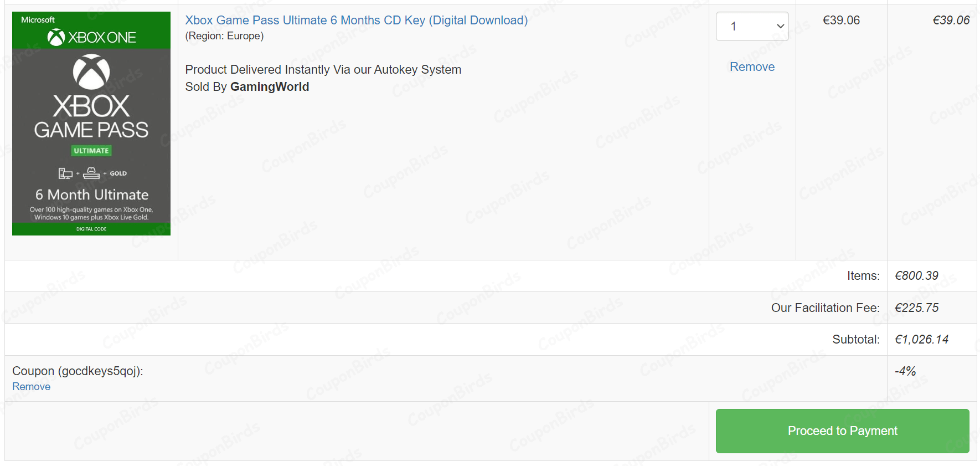980x466 pixels.
Task: Click the facilitation fee amount €225.75
Action: pyautogui.click(x=916, y=308)
